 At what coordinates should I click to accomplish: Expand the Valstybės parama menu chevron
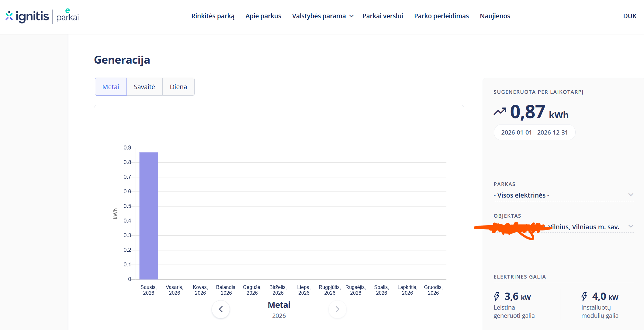pyautogui.click(x=351, y=16)
